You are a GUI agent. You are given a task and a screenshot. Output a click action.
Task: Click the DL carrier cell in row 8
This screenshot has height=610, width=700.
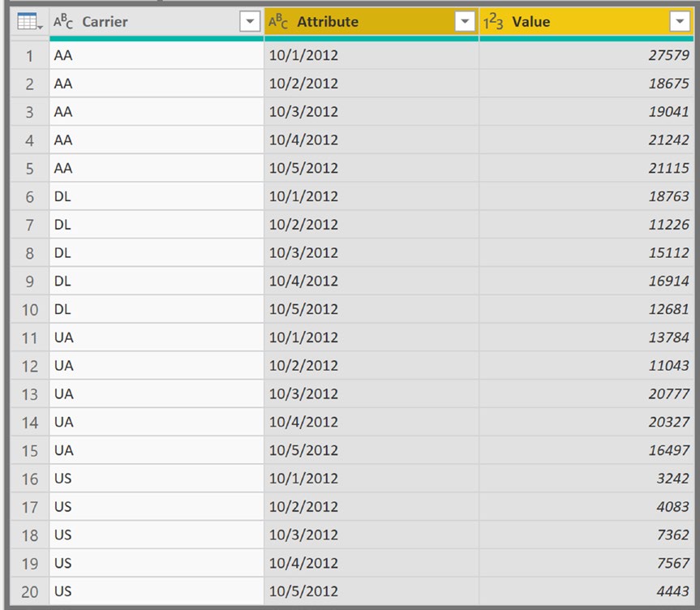click(157, 253)
